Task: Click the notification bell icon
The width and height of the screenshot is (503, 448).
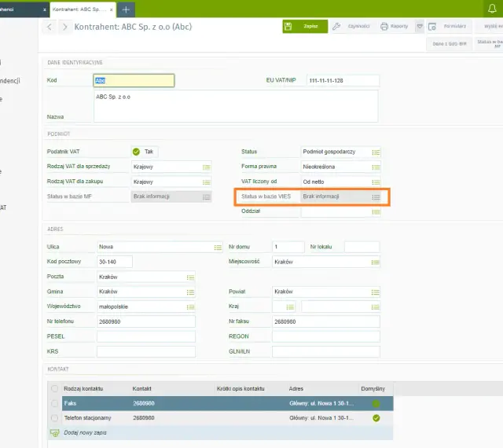Action: (x=492, y=9)
